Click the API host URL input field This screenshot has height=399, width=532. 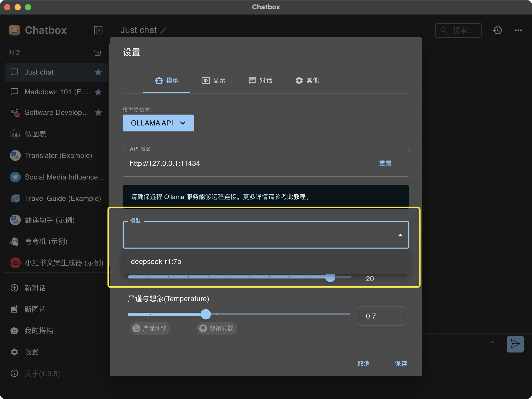pyautogui.click(x=234, y=163)
